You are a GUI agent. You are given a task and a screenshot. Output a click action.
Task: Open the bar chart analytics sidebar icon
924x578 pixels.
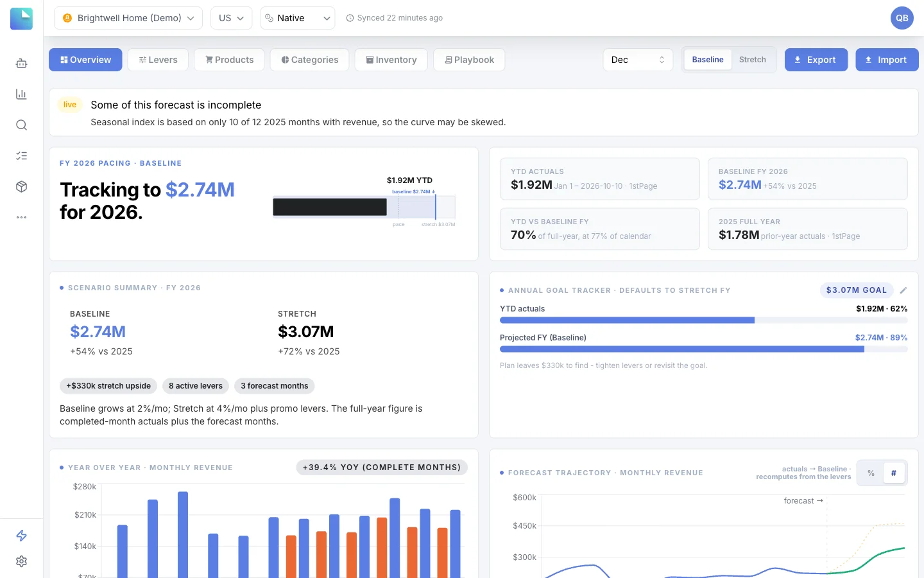21,94
